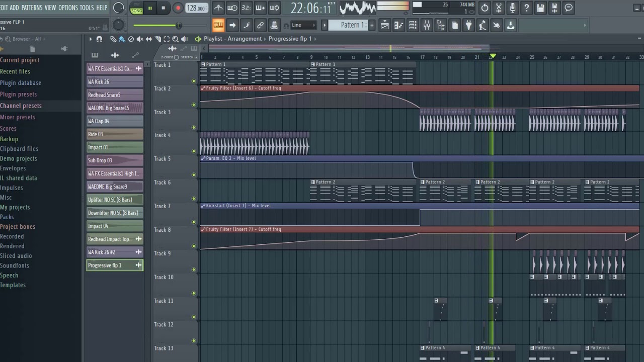The height and width of the screenshot is (362, 644).
Task: Open the TOOLS menu
Action: pos(87,8)
